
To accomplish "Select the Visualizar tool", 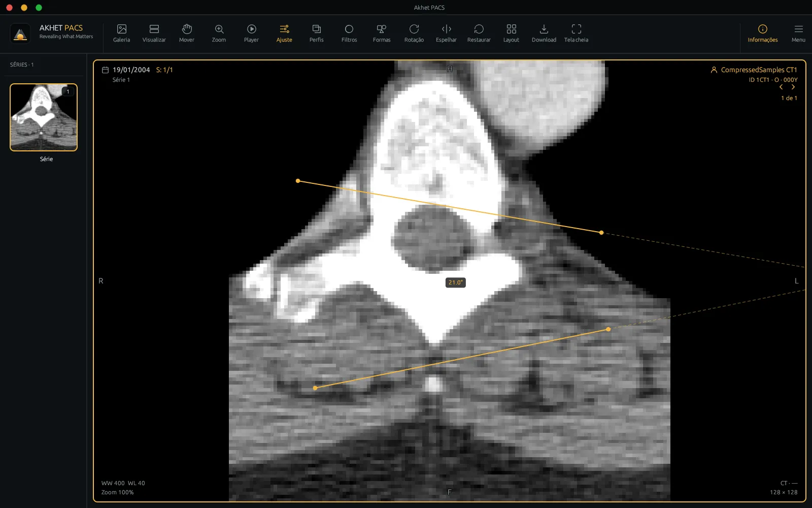I will pos(154,34).
